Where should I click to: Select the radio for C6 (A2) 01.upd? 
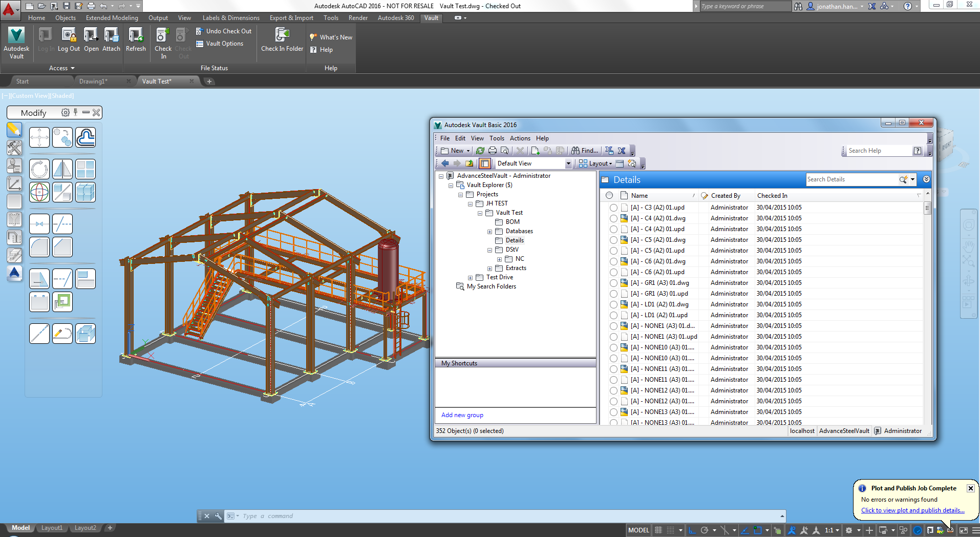coord(613,272)
